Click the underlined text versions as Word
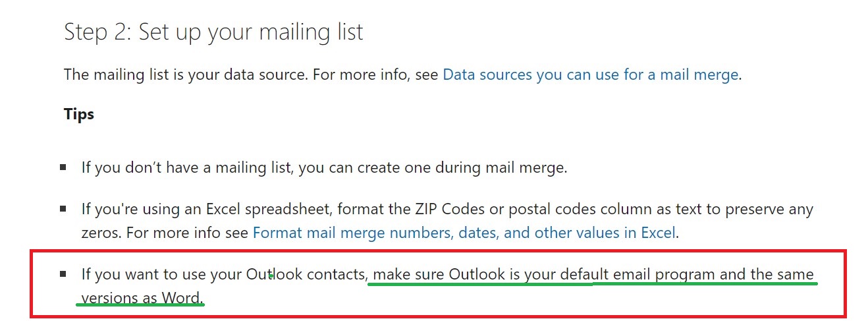This screenshot has height=321, width=868. pyautogui.click(x=141, y=298)
